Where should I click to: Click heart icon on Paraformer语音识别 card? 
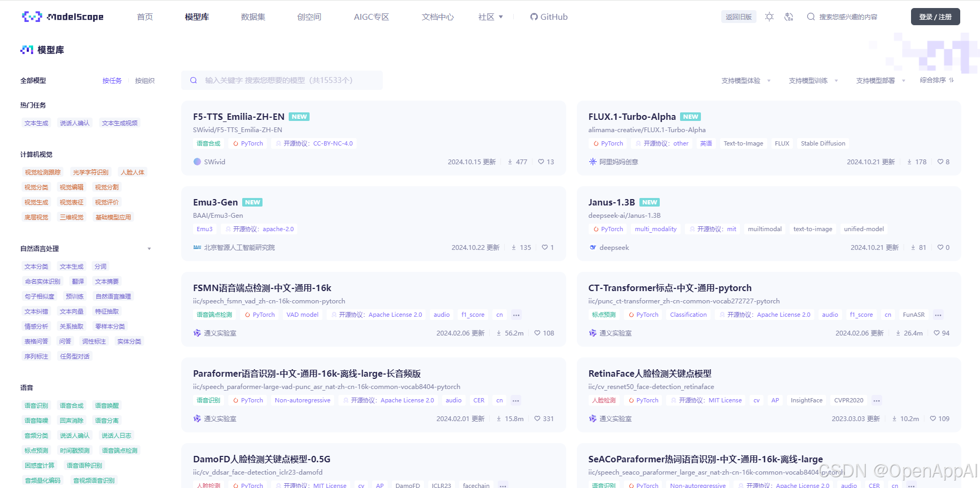coord(537,418)
